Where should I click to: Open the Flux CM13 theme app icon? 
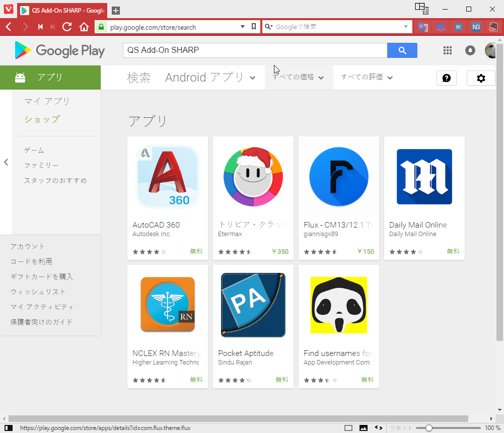coord(339,177)
